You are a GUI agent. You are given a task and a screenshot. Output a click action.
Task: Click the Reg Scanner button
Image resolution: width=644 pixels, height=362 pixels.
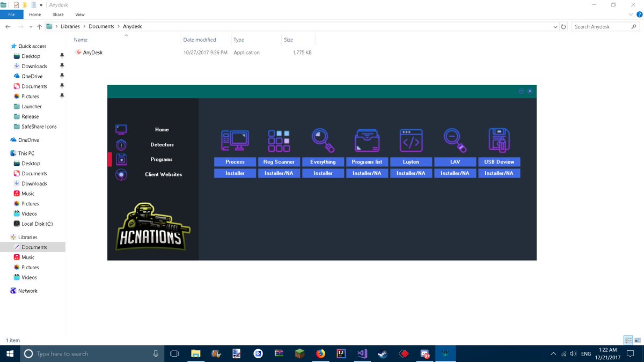[279, 161]
